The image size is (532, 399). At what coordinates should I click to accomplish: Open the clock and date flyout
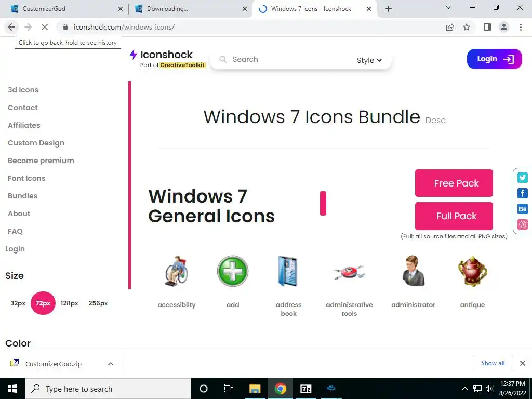pos(513,389)
